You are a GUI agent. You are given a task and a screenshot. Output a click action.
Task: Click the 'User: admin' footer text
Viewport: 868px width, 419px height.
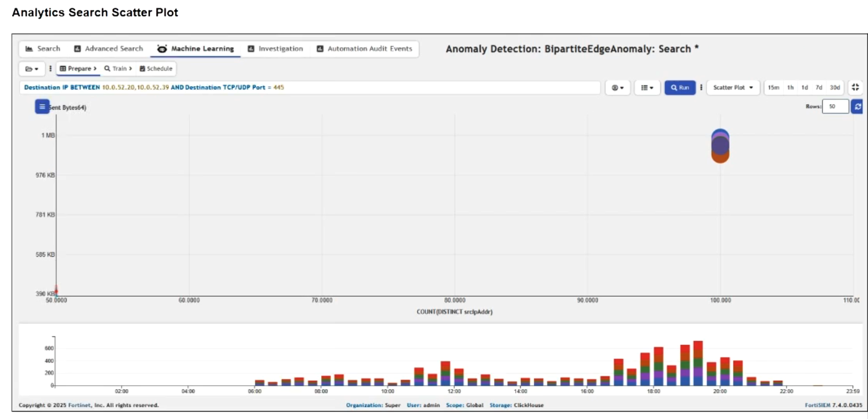click(x=423, y=405)
